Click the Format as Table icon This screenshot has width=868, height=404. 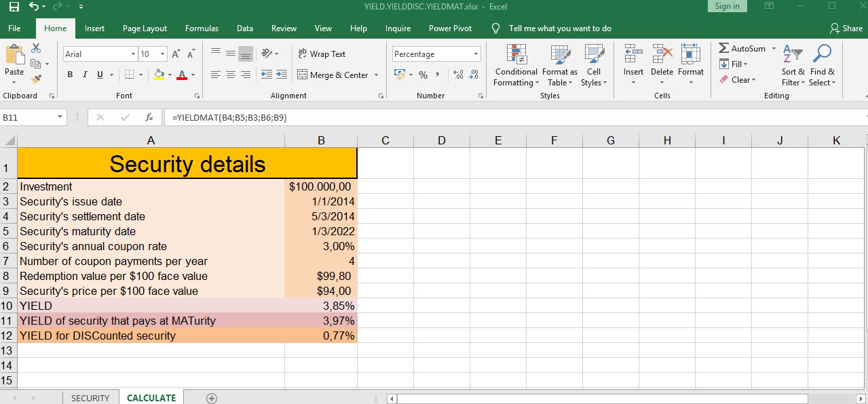point(560,66)
